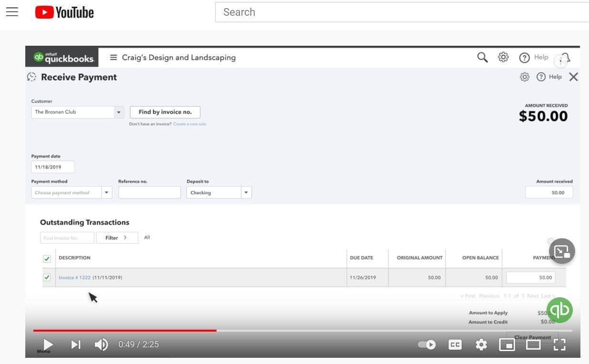
Task: Toggle the autoplay switch
Action: pyautogui.click(x=426, y=345)
